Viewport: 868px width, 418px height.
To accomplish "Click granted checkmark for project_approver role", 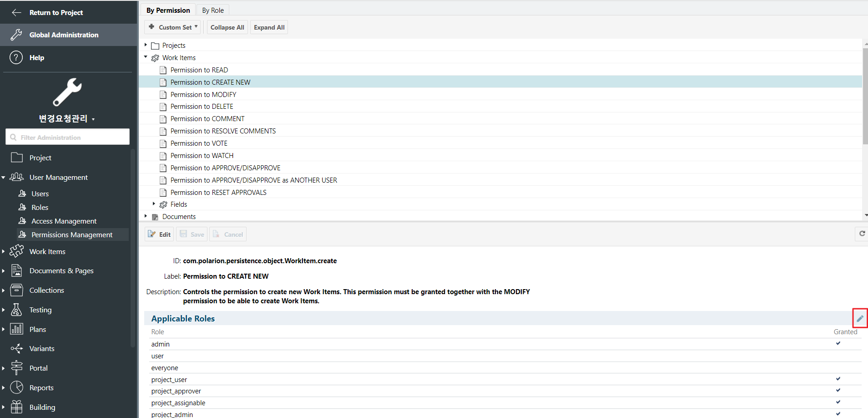I will tap(838, 390).
